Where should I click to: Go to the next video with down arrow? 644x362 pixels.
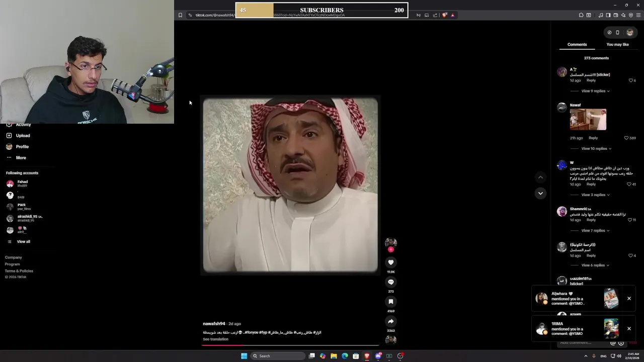[540, 193]
